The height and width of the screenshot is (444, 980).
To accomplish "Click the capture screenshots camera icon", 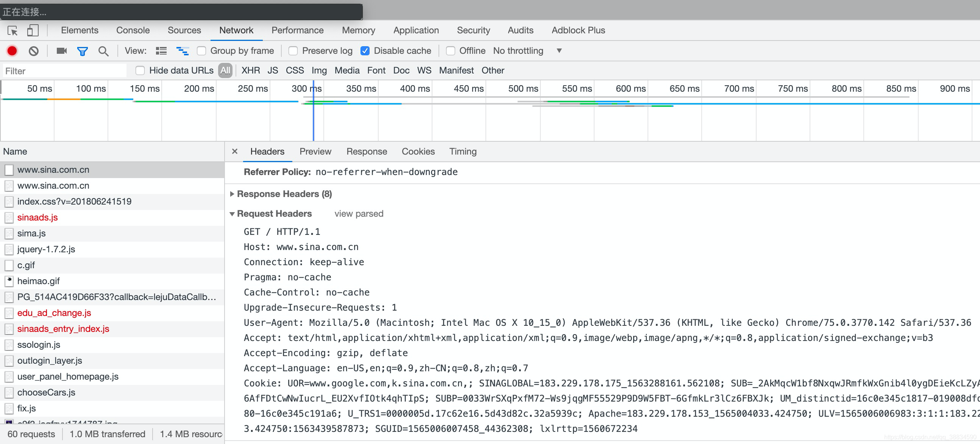I will coord(62,51).
